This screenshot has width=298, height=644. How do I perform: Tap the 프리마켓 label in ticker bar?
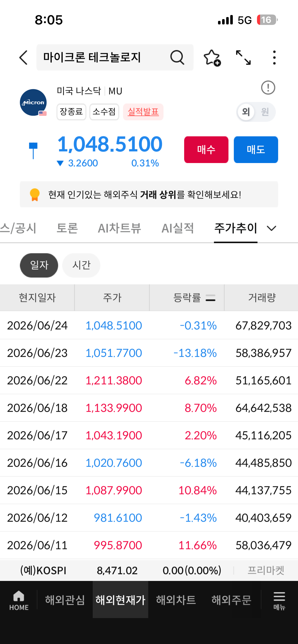tap(266, 570)
